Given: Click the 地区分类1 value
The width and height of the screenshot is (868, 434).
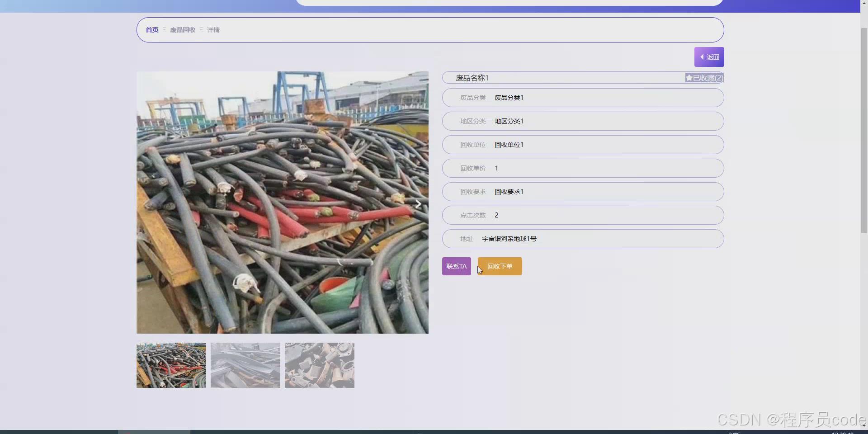Looking at the screenshot, I should coord(509,121).
